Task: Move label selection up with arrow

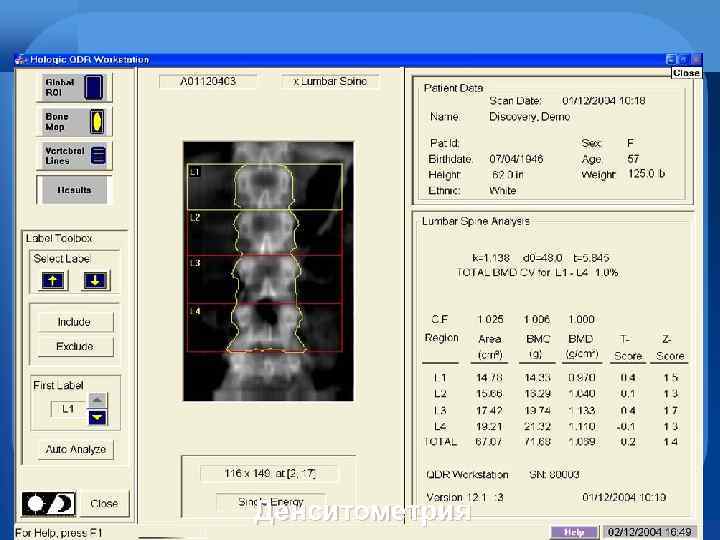Action: (52, 281)
